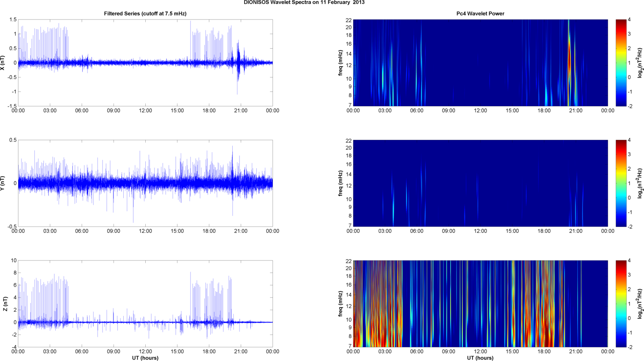This screenshot has height=361, width=644.
Task: Click the Y (nT) axis label
Action: click(3, 183)
